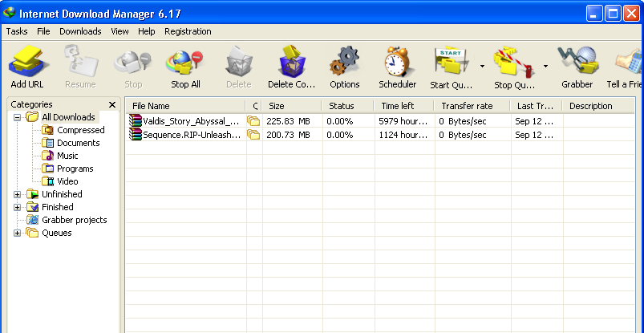The height and width of the screenshot is (333, 644).
Task: Click the Music category folder icon
Action: pos(47,156)
